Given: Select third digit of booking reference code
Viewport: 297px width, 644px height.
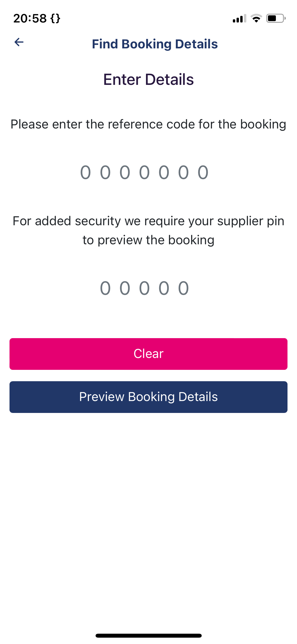Looking at the screenshot, I should click(125, 172).
